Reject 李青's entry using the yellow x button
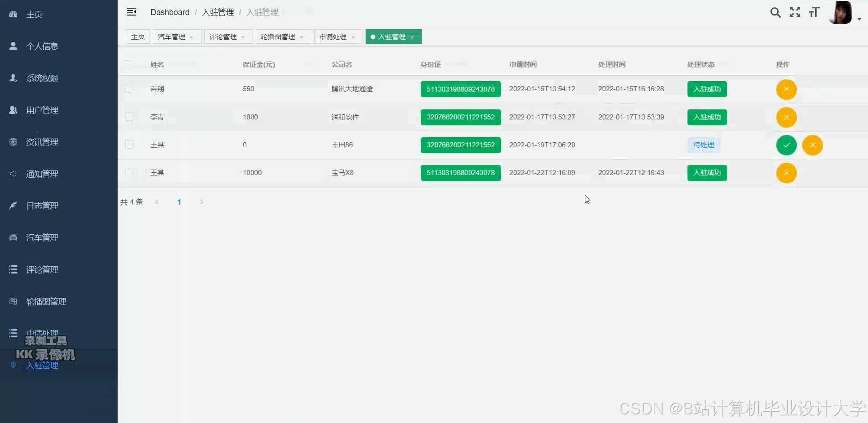The height and width of the screenshot is (423, 868). 786,117
